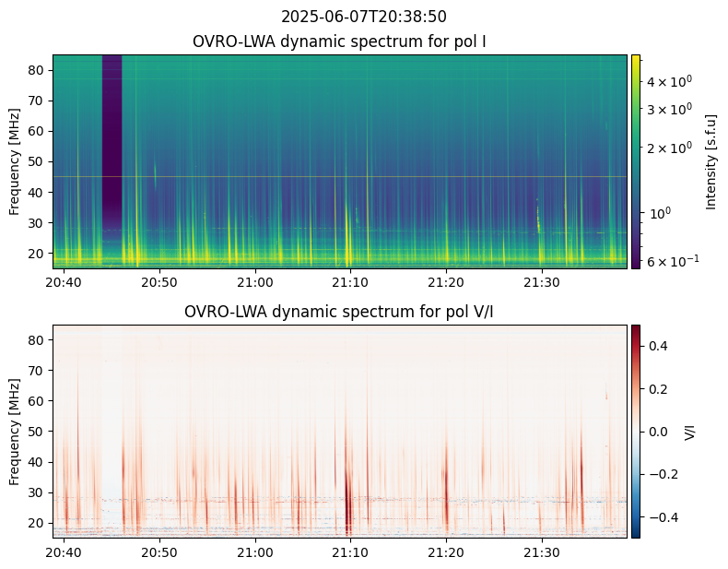The width and height of the screenshot is (728, 569).
Task: Click the 0.4 tick on V/I colorbar
Action: coord(660,345)
